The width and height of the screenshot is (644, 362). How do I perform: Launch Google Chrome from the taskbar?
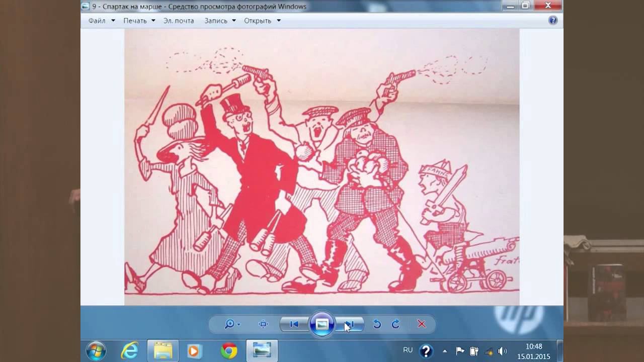point(229,350)
